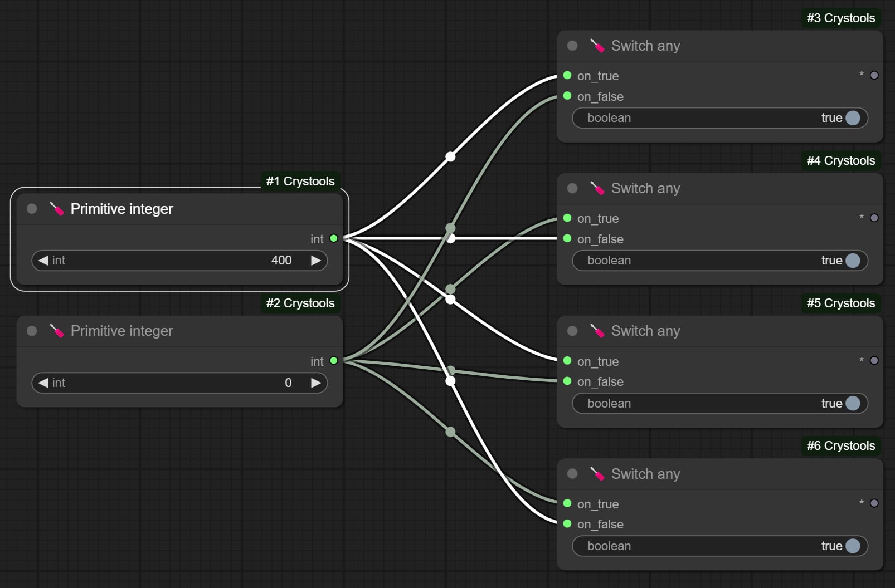Click on_true input port of node #3

pyautogui.click(x=567, y=75)
